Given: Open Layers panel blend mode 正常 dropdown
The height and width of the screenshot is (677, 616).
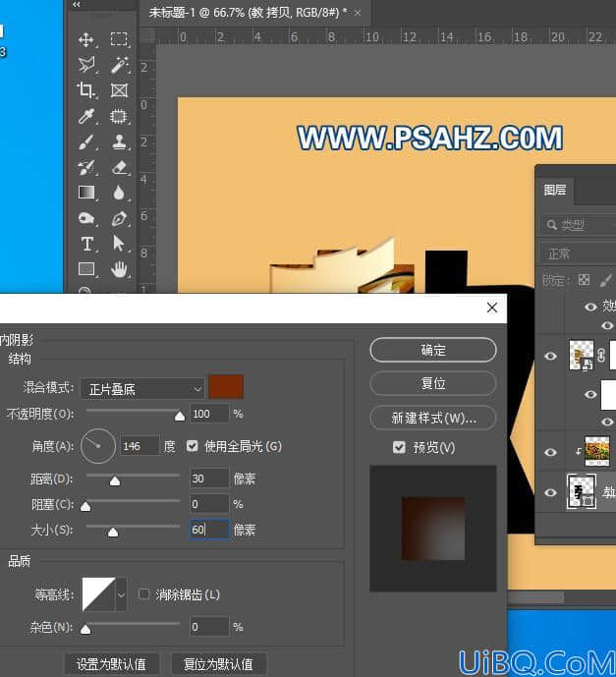Looking at the screenshot, I should click(x=578, y=253).
